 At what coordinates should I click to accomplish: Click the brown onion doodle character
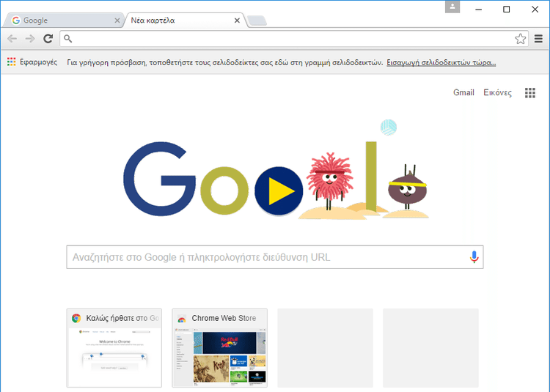(407, 188)
